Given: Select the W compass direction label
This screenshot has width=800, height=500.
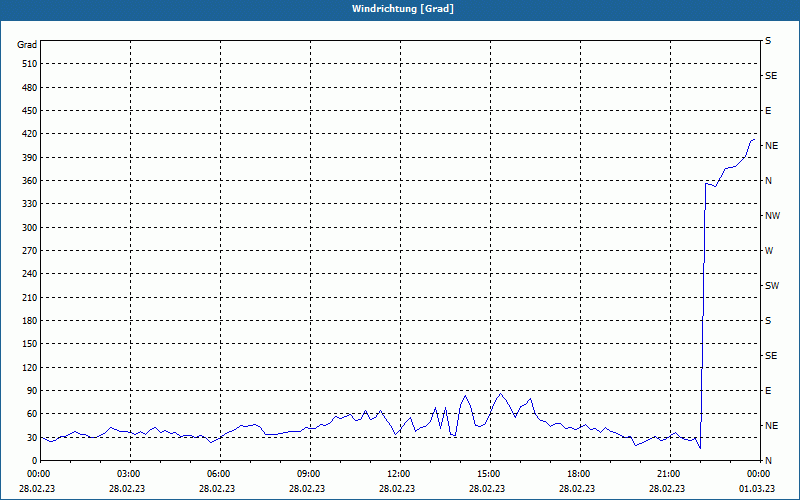Looking at the screenshot, I should tap(769, 251).
